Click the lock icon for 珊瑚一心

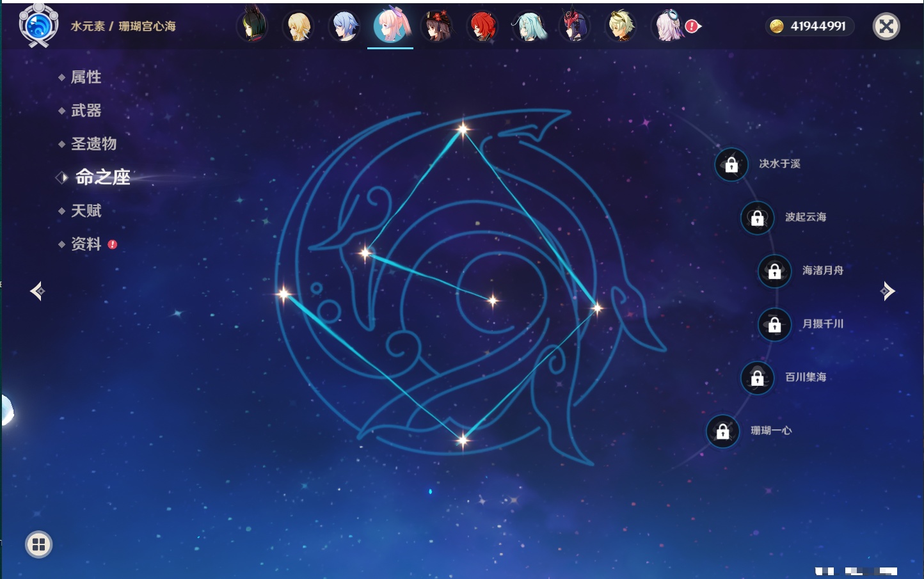click(x=722, y=431)
